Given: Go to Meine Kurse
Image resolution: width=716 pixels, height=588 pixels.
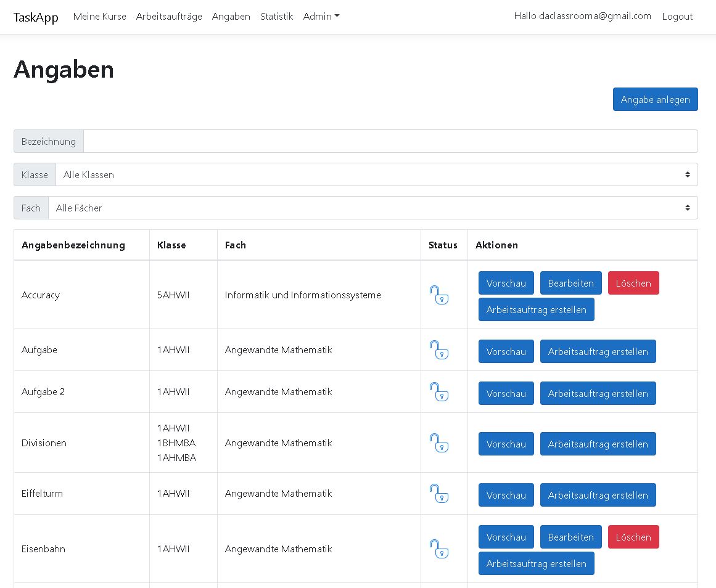Looking at the screenshot, I should pos(99,17).
